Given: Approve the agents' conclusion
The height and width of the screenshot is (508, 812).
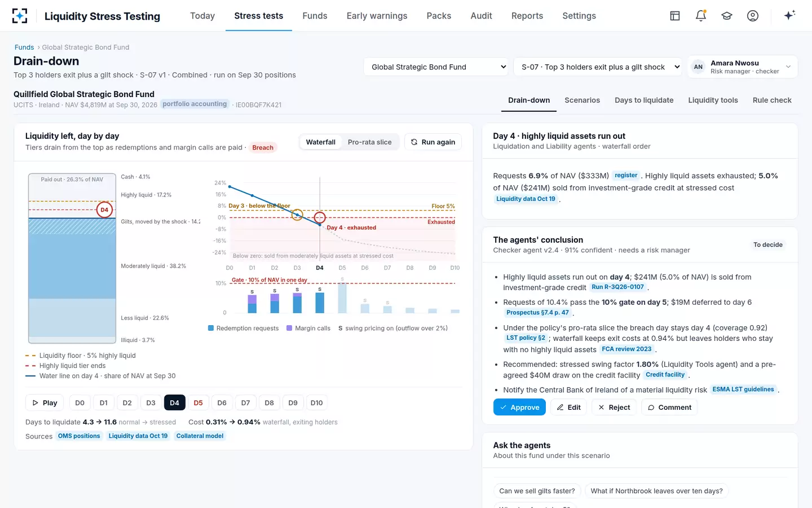Looking at the screenshot, I should point(519,408).
